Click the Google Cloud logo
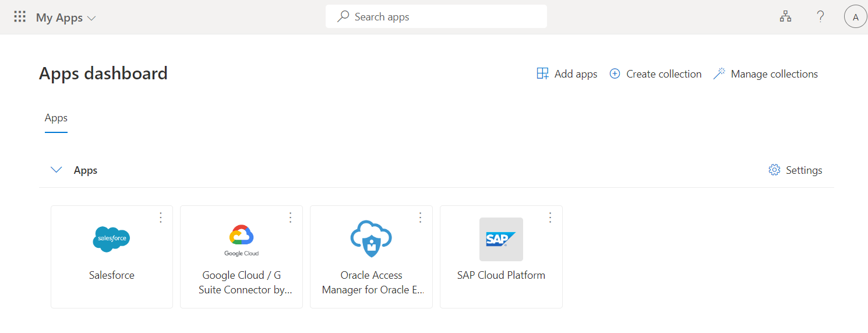 point(241,240)
